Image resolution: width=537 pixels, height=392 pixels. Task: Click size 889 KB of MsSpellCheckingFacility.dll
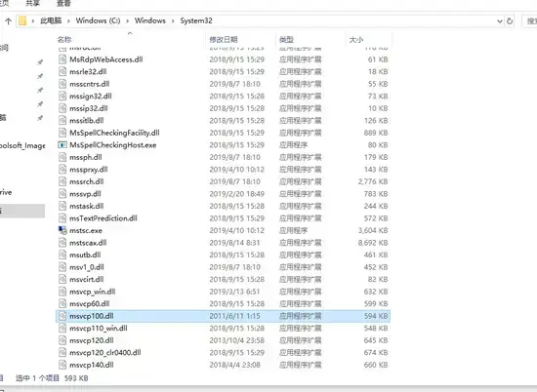point(376,133)
